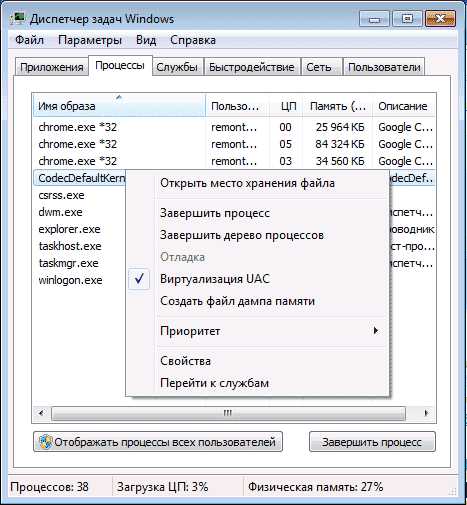Choose Завершить дерево процессов from the context menu
The width and height of the screenshot is (467, 505).
click(x=242, y=235)
